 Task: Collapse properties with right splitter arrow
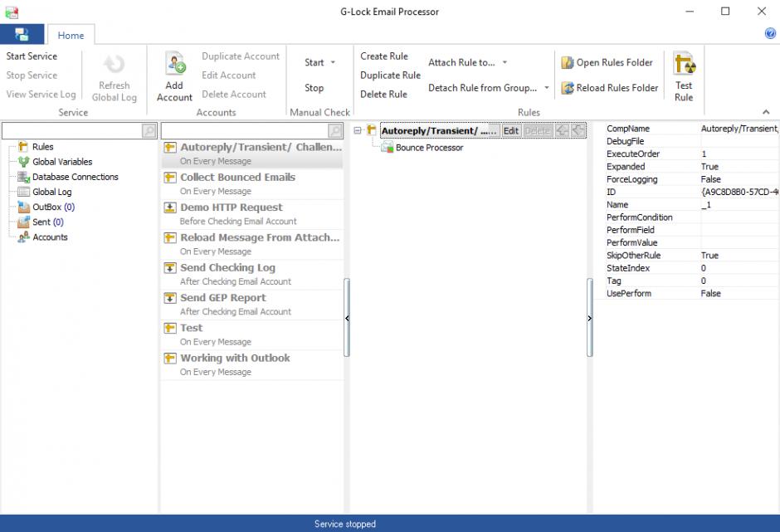(589, 318)
